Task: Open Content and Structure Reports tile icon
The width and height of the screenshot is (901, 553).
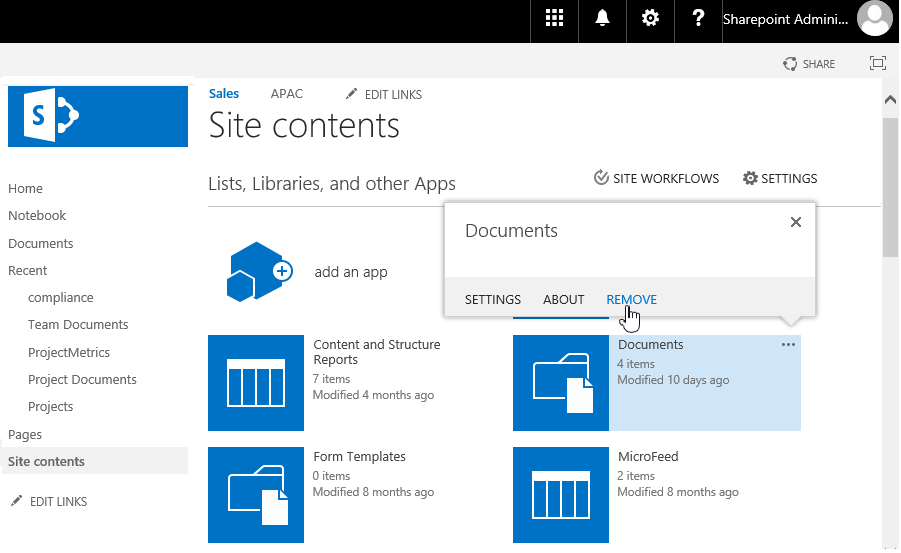Action: pyautogui.click(x=256, y=383)
